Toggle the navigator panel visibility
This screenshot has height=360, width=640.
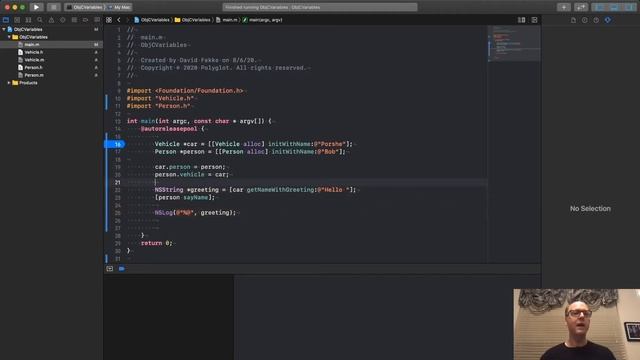coord(600,7)
